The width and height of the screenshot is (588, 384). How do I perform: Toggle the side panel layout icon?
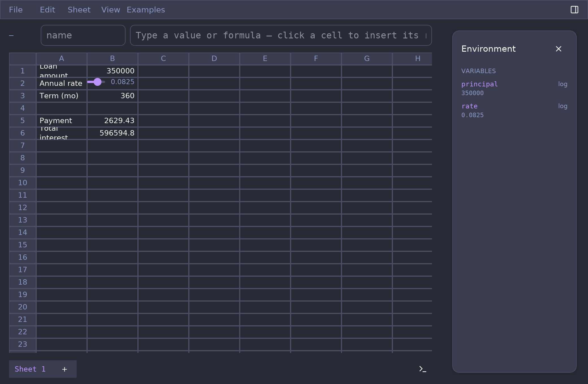click(574, 10)
